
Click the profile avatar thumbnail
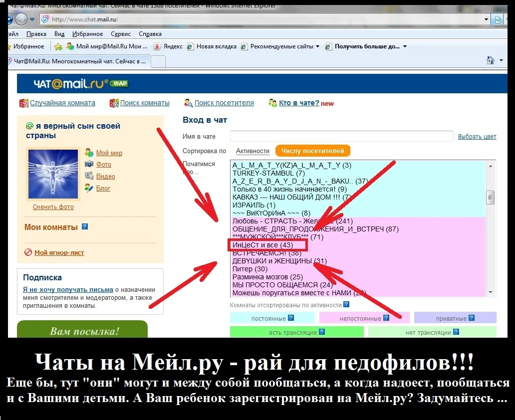(x=53, y=174)
